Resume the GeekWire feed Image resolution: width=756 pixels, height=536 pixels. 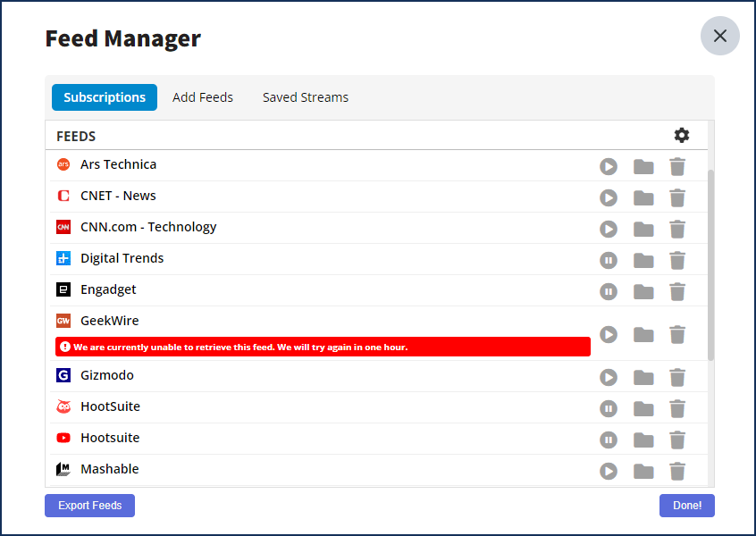pyautogui.click(x=609, y=334)
